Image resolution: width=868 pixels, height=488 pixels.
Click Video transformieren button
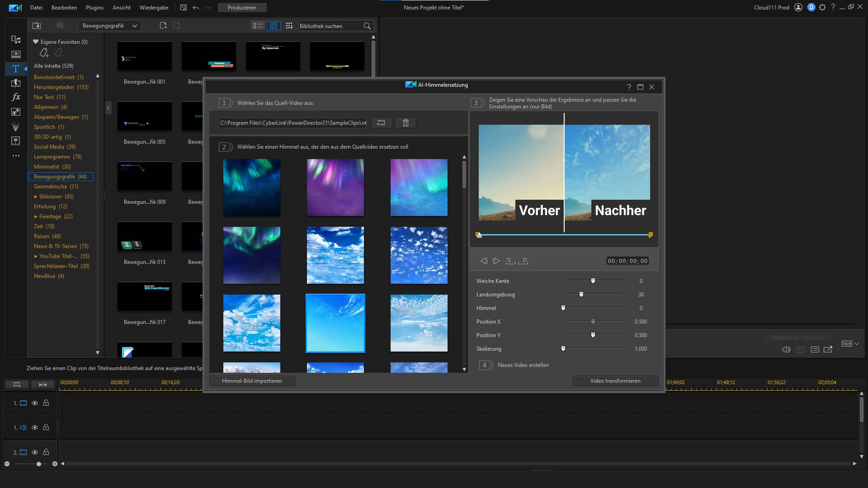615,381
